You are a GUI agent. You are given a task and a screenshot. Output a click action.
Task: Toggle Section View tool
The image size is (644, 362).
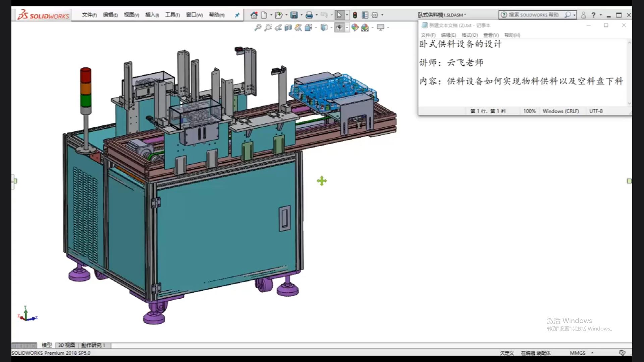pos(288,27)
